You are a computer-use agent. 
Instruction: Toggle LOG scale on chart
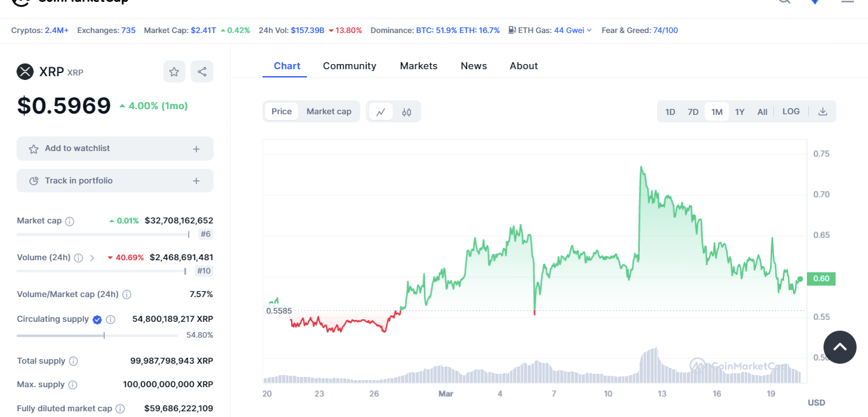click(791, 112)
